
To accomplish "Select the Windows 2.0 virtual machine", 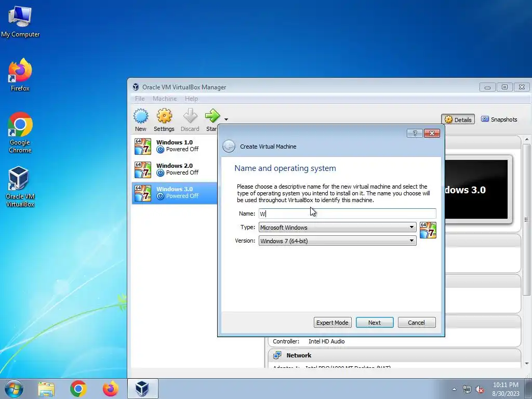I will (x=175, y=170).
